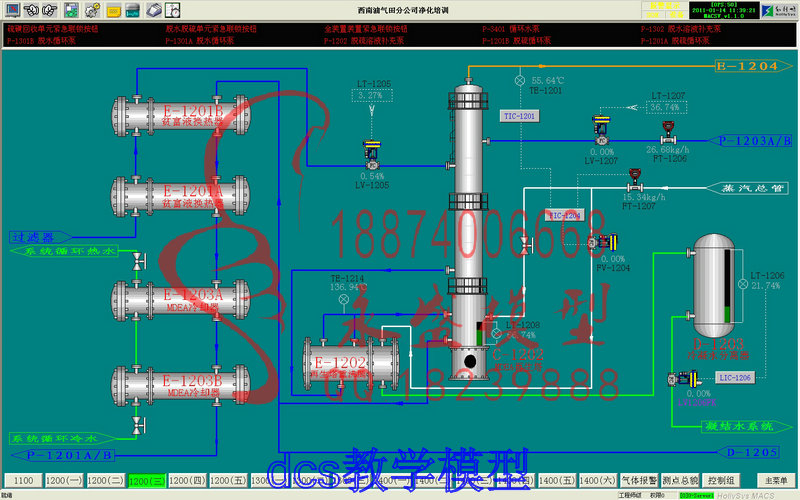Click the E-1202 reboiler vessel
Viewport: 800px width, 500px height.
(x=351, y=363)
